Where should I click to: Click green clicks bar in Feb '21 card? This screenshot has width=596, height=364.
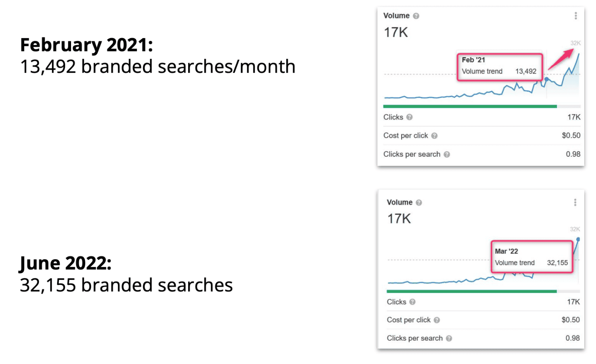click(470, 106)
